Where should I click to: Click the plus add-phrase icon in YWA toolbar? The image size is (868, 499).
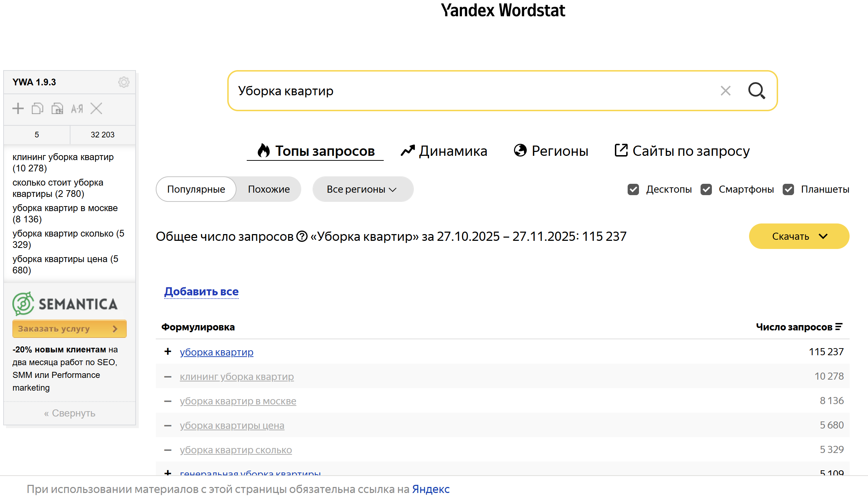(x=18, y=108)
